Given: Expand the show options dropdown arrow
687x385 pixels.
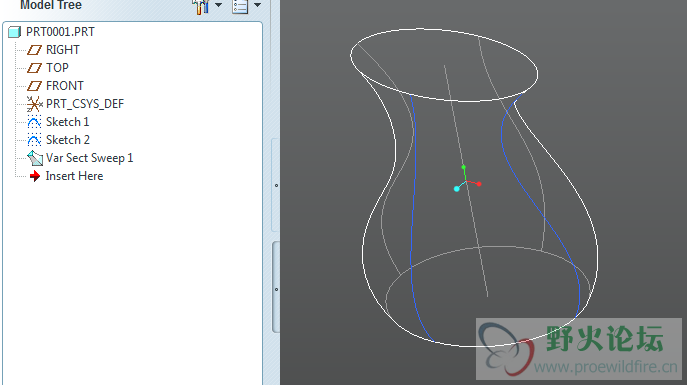Looking at the screenshot, I should coord(258,5).
